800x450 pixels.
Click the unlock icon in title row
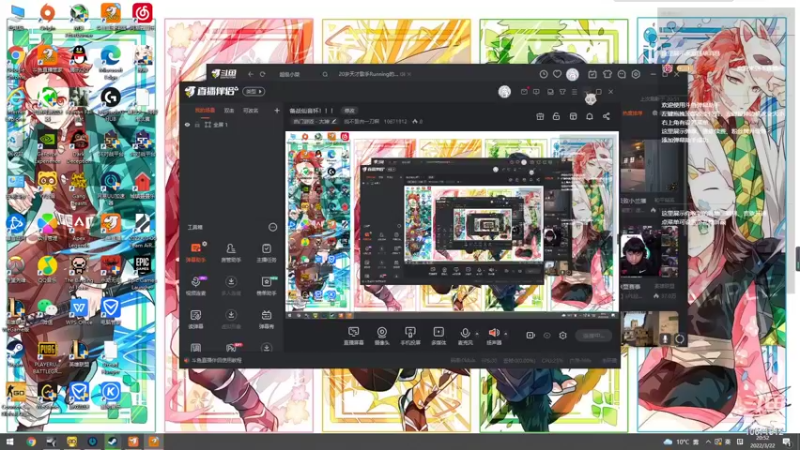click(x=556, y=116)
